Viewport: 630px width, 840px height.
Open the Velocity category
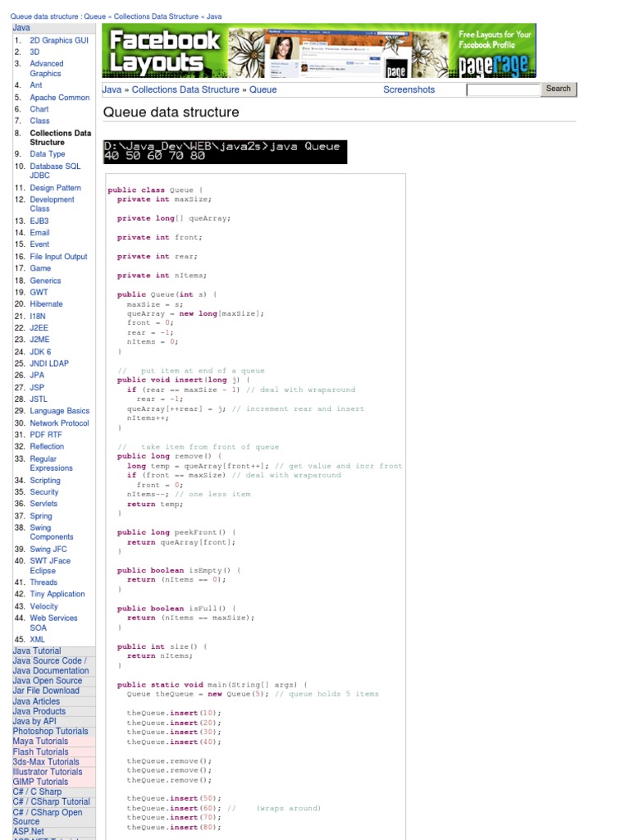click(x=44, y=606)
